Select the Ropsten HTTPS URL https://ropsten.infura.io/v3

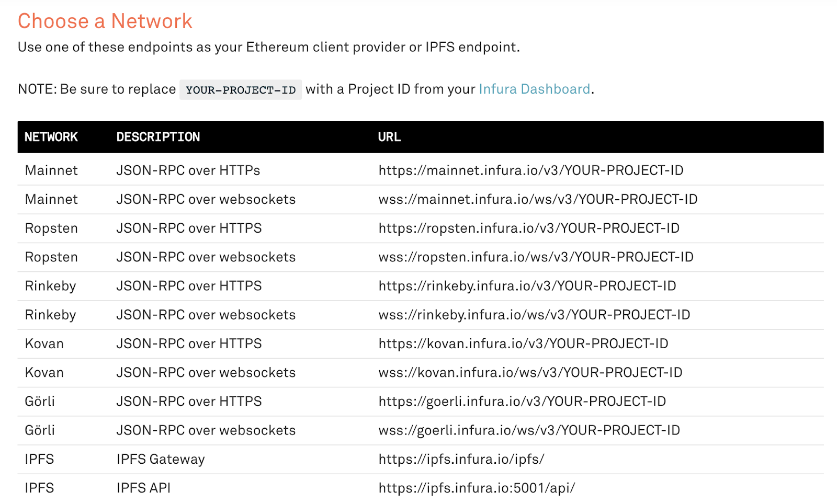coord(529,228)
